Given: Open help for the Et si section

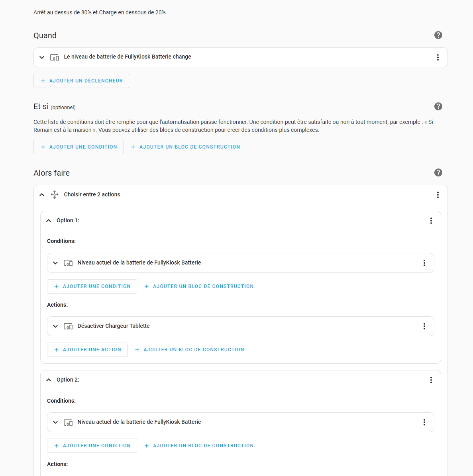Looking at the screenshot, I should coord(438,107).
